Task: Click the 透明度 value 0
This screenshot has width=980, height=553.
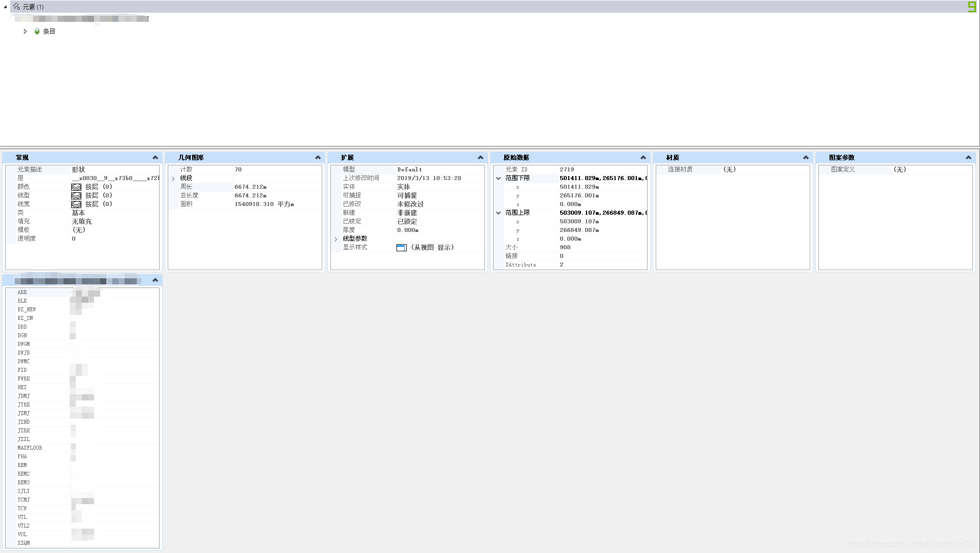Action: point(74,239)
